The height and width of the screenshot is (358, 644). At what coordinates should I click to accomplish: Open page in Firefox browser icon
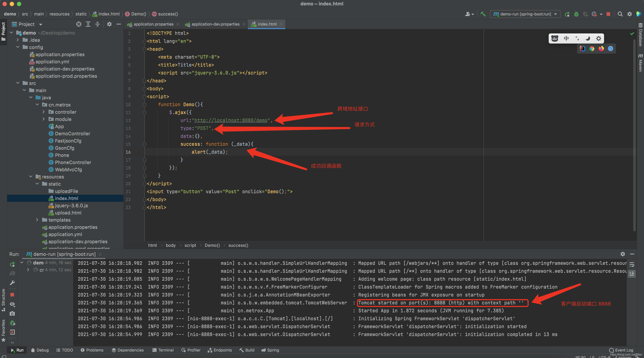click(x=601, y=49)
